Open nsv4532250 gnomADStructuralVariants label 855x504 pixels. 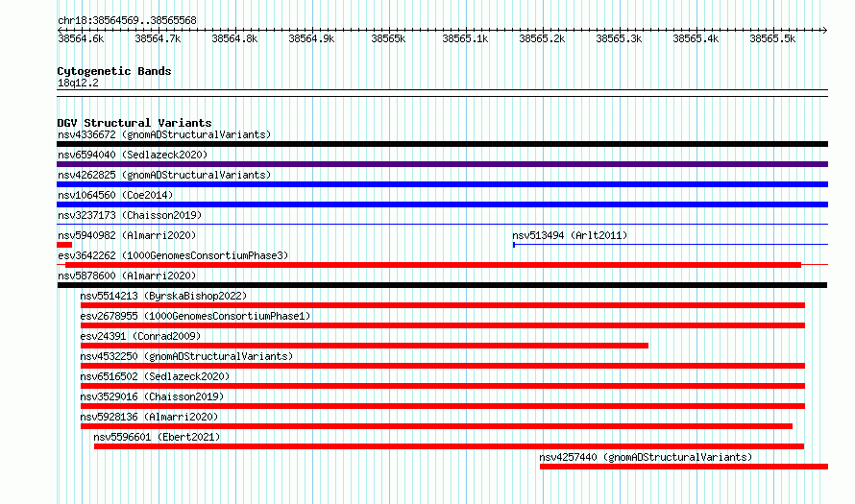[x=186, y=356]
